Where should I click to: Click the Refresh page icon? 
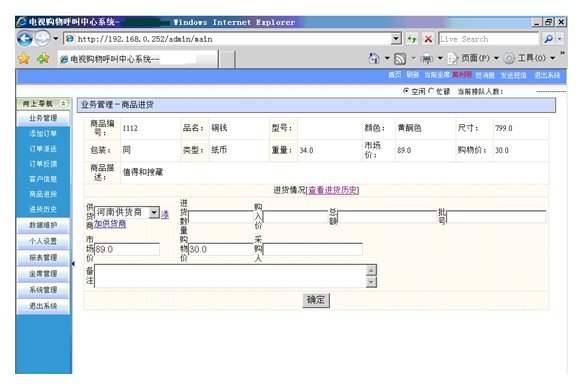pos(412,39)
